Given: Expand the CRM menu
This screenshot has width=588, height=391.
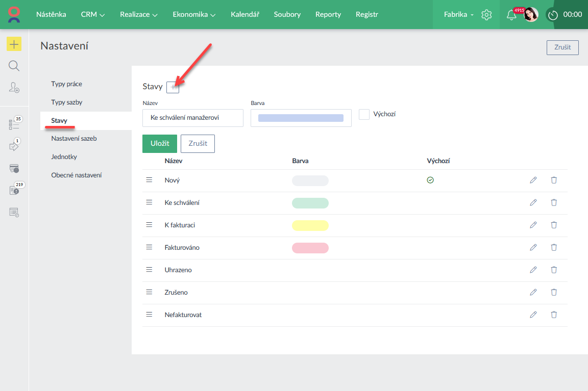Looking at the screenshot, I should [x=92, y=15].
